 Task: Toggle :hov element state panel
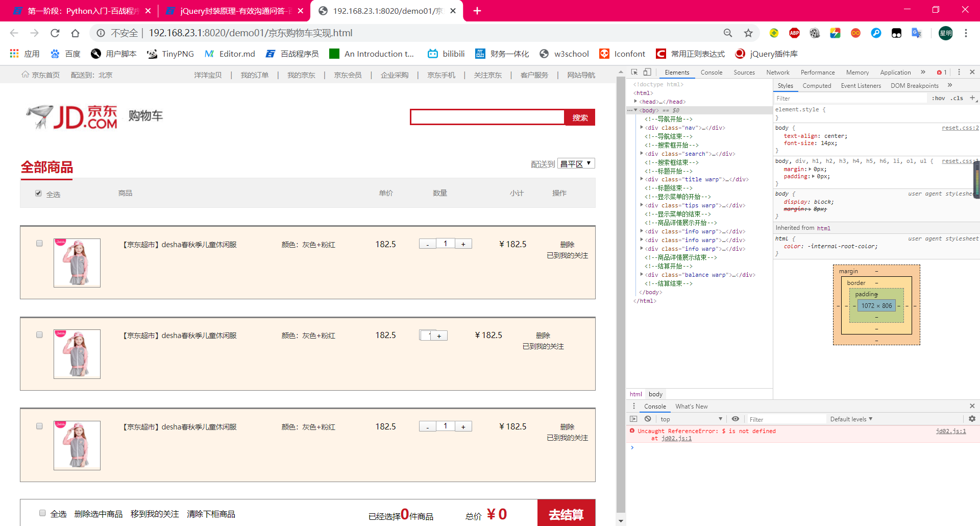(x=938, y=98)
